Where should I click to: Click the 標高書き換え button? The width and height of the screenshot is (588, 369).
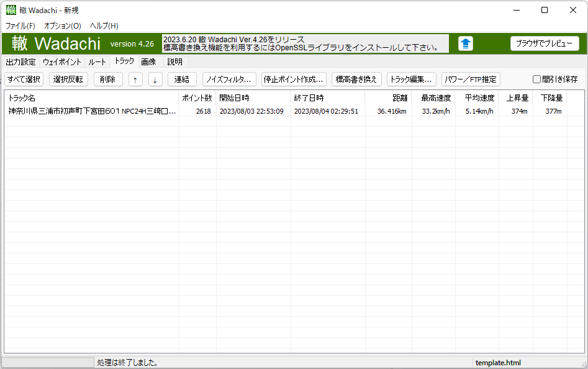point(356,80)
